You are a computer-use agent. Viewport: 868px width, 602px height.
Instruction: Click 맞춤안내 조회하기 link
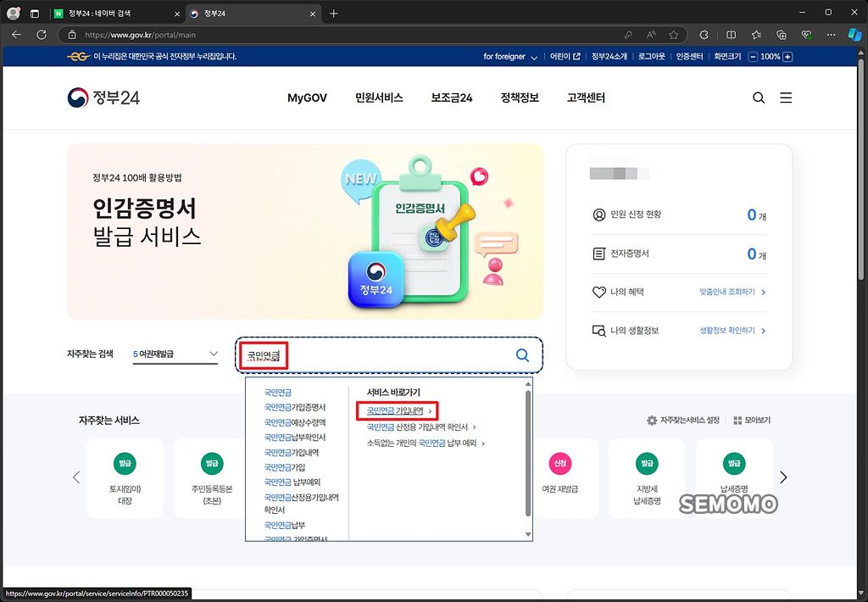[732, 292]
